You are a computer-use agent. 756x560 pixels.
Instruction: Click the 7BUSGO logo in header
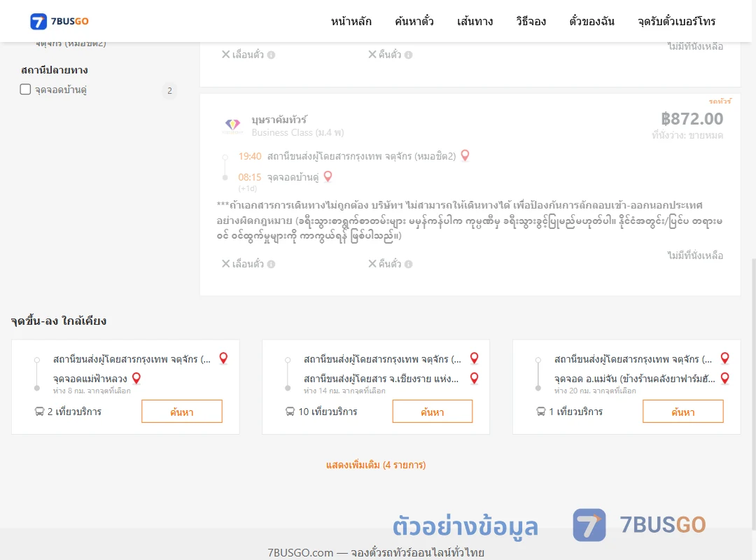[59, 21]
